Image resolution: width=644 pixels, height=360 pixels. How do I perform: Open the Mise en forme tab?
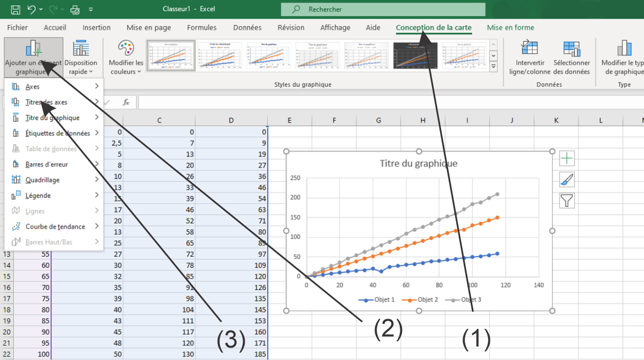point(510,28)
